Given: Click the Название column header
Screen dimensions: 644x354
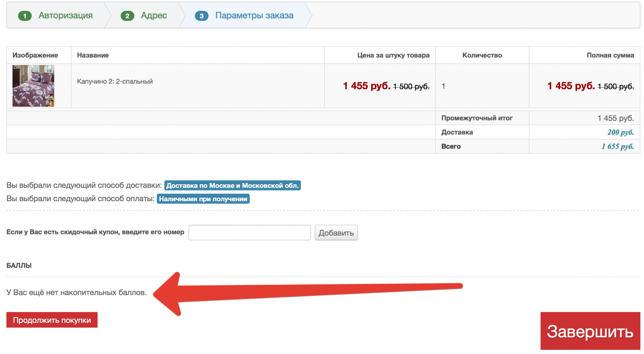Looking at the screenshot, I should click(x=93, y=55).
